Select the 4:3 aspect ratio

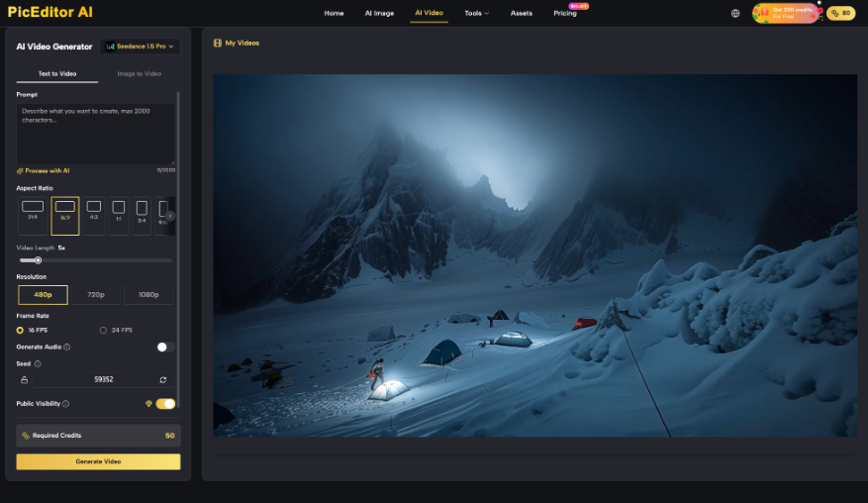click(94, 215)
